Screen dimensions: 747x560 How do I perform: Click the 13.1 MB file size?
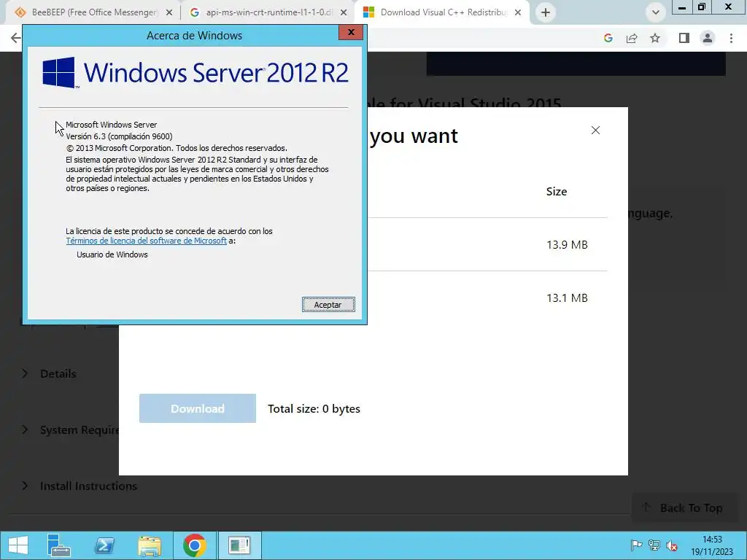[567, 298]
